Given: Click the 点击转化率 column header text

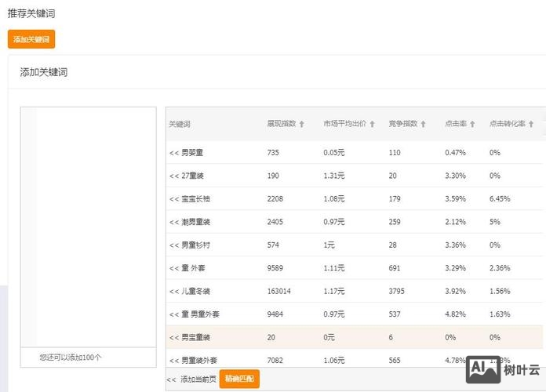Looking at the screenshot, I should (x=508, y=124).
